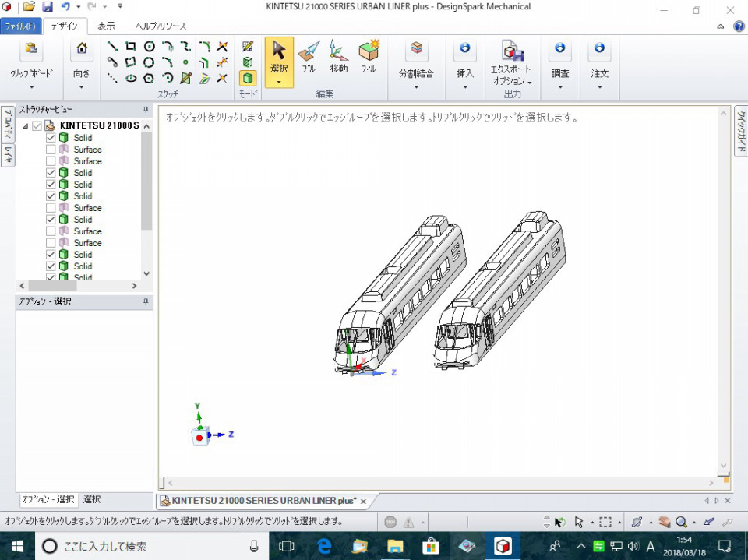Pick the Point sketch tool
This screenshot has width=748, height=560.
(x=185, y=62)
